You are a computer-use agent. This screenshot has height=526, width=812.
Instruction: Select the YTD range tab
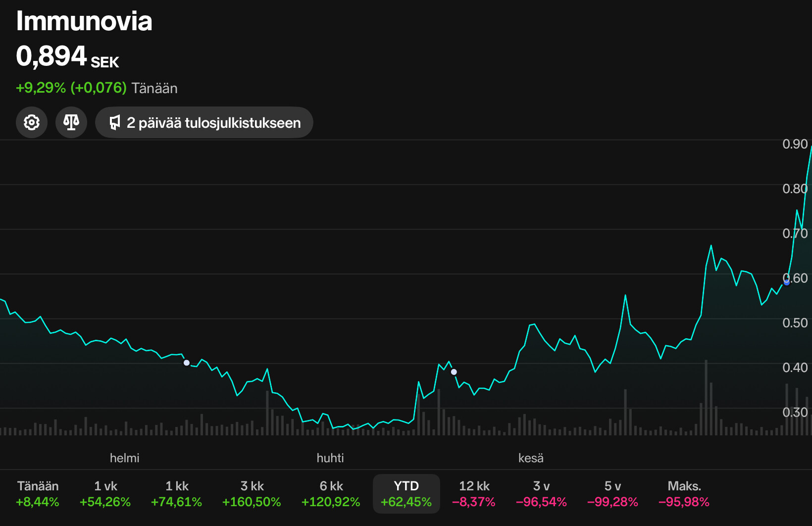tap(406, 494)
